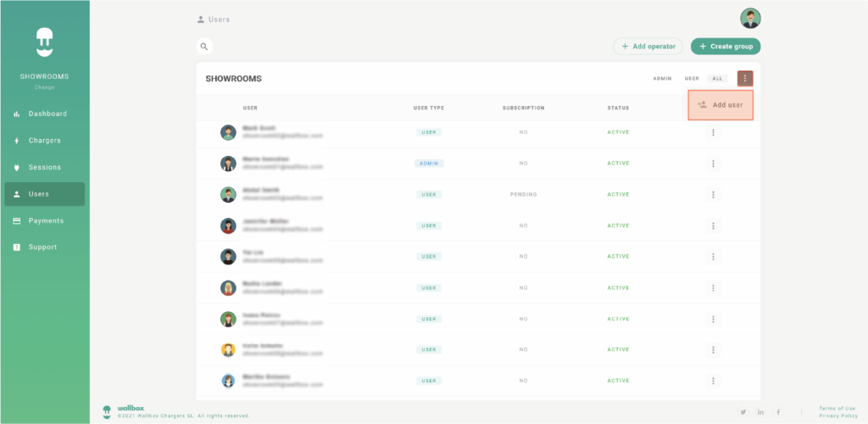Click the search magnifier icon
The width and height of the screenshot is (868, 424).
point(203,47)
